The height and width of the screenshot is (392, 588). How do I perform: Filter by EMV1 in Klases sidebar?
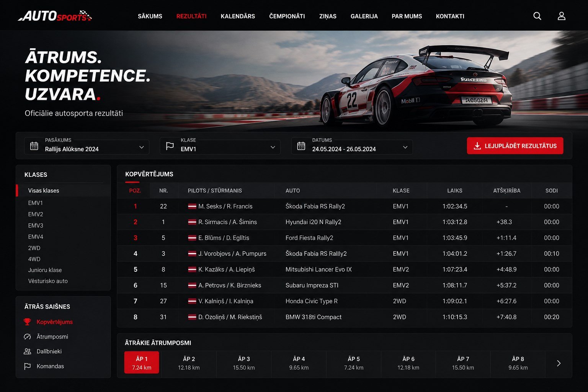pos(36,203)
